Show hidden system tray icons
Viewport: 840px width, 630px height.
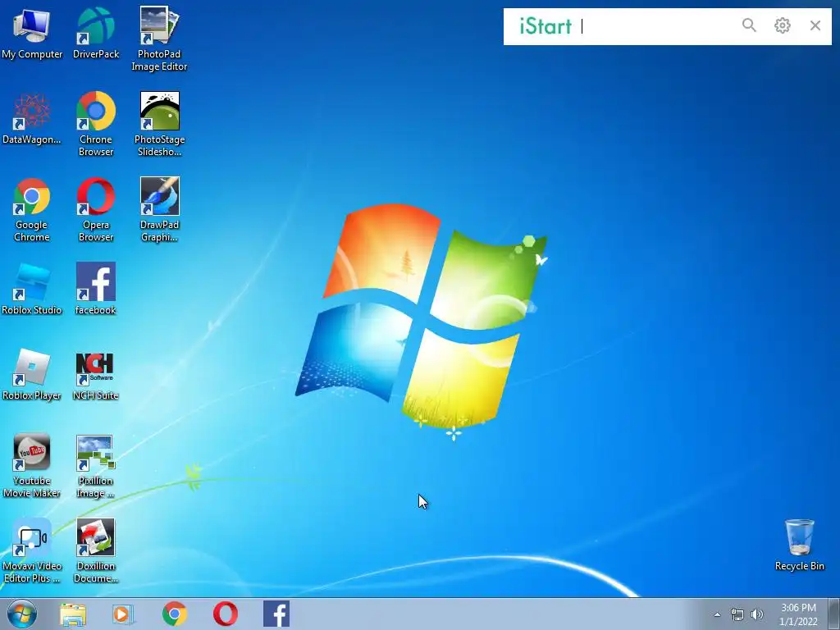click(717, 615)
